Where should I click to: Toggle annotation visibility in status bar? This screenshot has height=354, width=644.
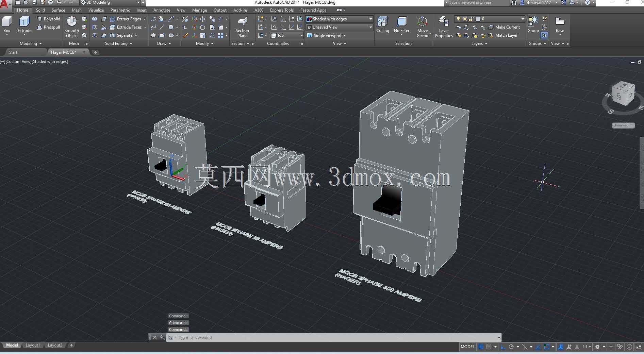(x=561, y=347)
